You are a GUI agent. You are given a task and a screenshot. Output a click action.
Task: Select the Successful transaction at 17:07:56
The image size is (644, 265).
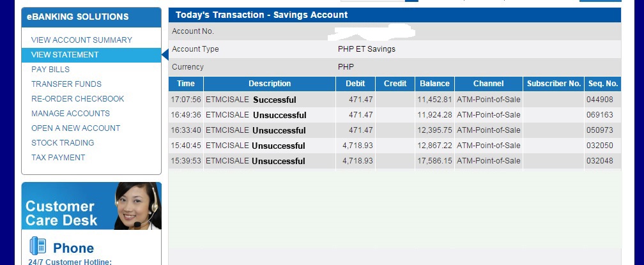(x=275, y=100)
